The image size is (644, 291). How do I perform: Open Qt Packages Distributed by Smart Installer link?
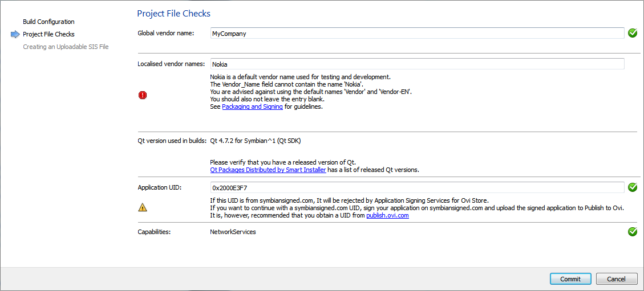coord(268,170)
